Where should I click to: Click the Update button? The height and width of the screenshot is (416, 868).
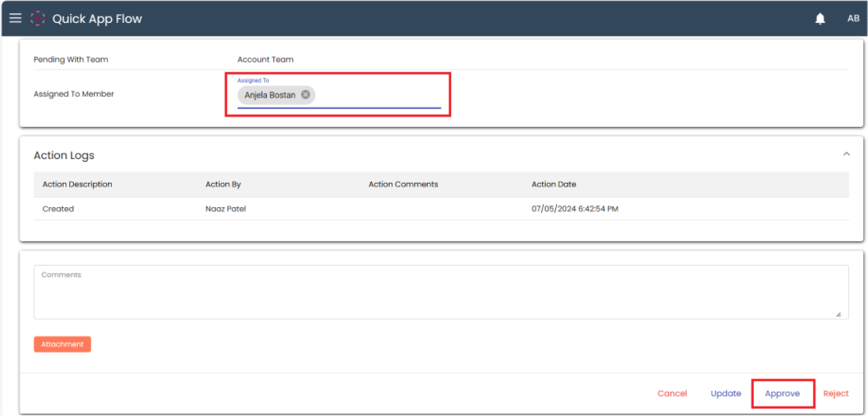725,393
